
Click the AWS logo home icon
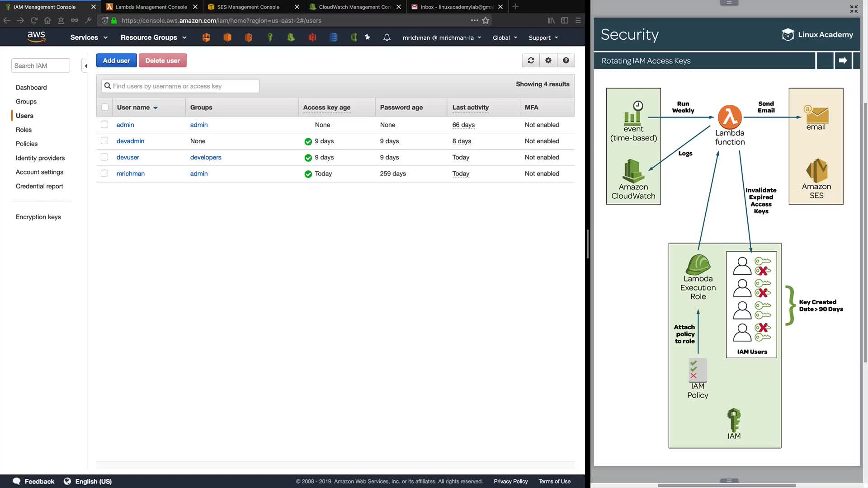click(x=36, y=37)
